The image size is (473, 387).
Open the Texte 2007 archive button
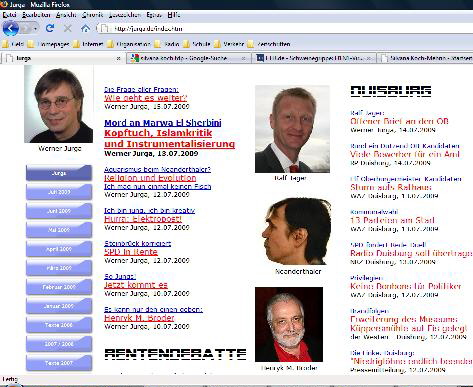pos(59,363)
